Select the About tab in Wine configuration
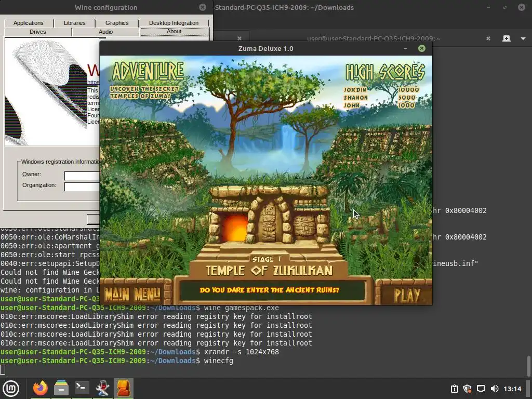The height and width of the screenshot is (399, 532). point(175,32)
